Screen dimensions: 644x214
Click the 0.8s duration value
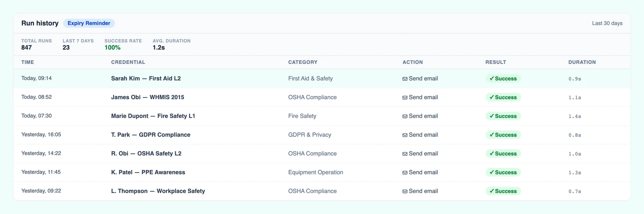[575, 135]
